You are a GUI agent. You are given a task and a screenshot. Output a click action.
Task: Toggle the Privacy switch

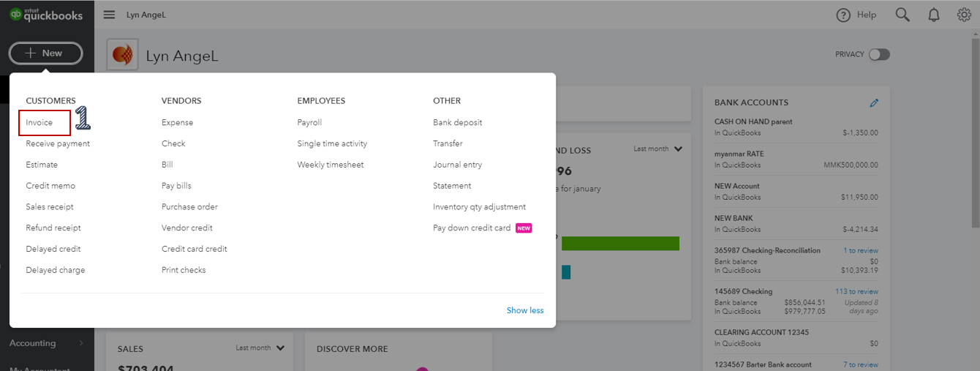(x=879, y=54)
